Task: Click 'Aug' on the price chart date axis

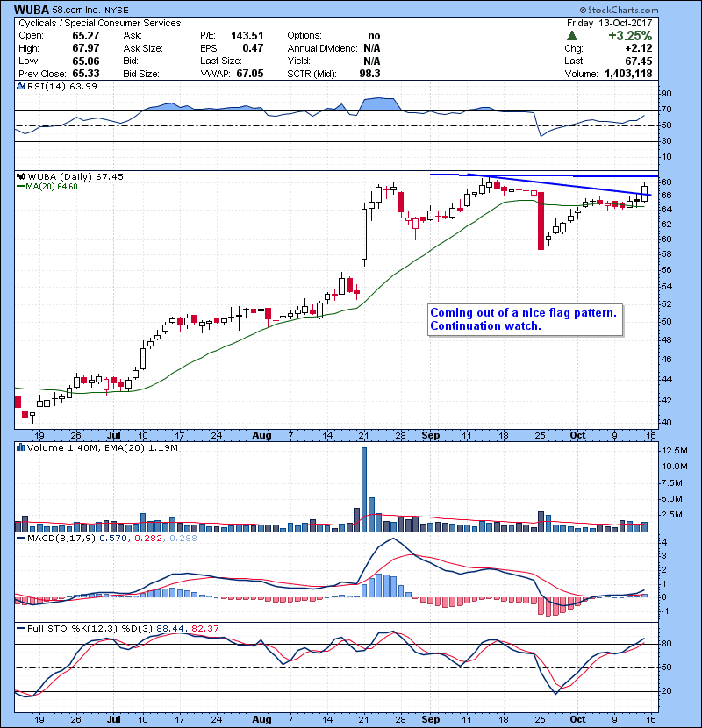Action: tap(261, 436)
